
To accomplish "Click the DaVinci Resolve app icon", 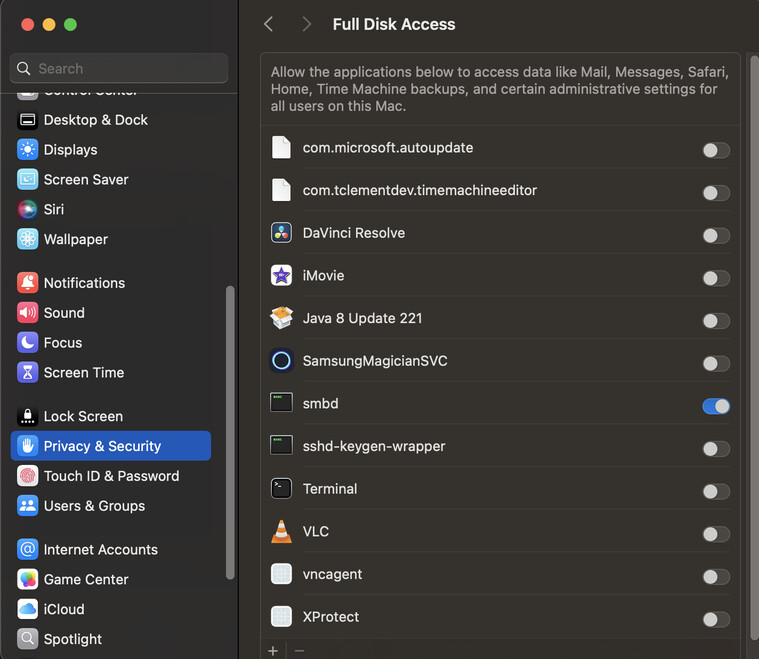I will point(281,233).
